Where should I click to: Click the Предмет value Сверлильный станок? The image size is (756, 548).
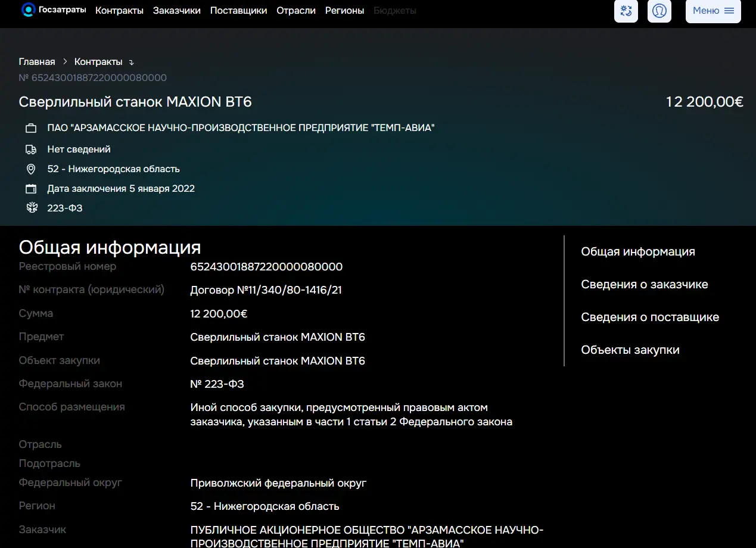click(x=278, y=337)
